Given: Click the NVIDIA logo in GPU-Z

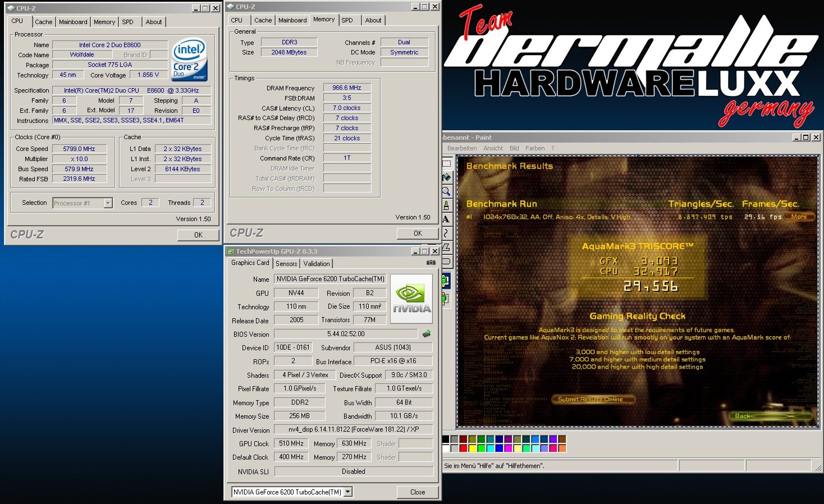Looking at the screenshot, I should [x=411, y=299].
